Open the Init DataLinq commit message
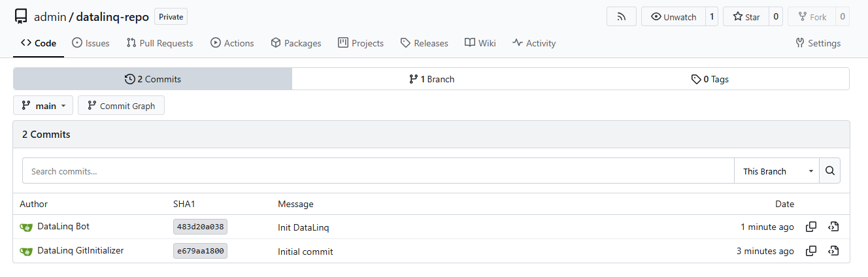 303,227
